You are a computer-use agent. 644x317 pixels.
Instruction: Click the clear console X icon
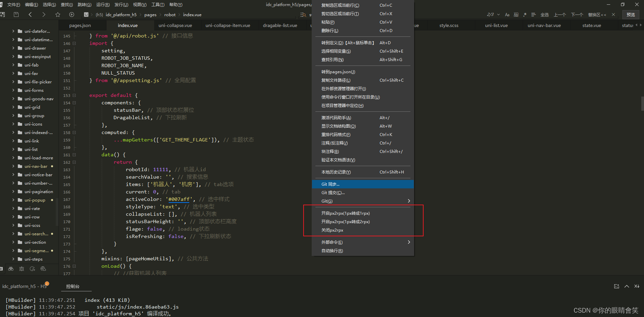pyautogui.click(x=637, y=286)
